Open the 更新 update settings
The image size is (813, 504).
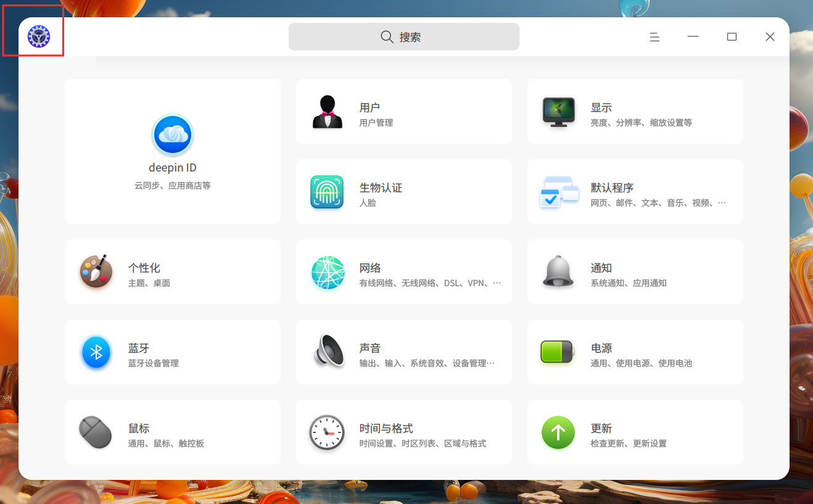635,432
